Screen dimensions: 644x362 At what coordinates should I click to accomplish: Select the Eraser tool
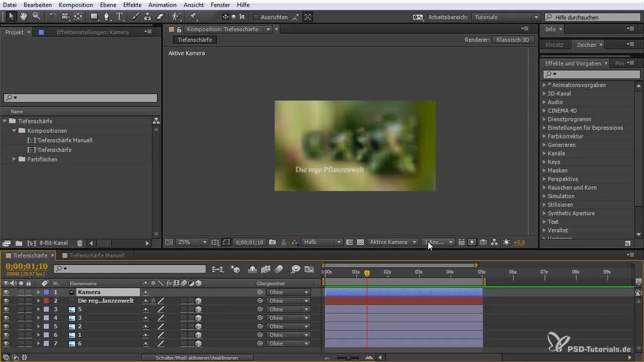tap(160, 17)
